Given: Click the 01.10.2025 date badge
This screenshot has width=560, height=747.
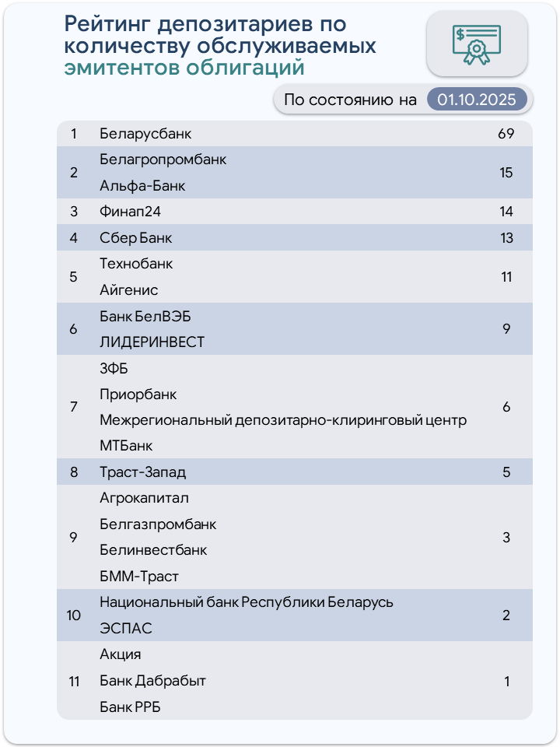Looking at the screenshot, I should pos(477,100).
